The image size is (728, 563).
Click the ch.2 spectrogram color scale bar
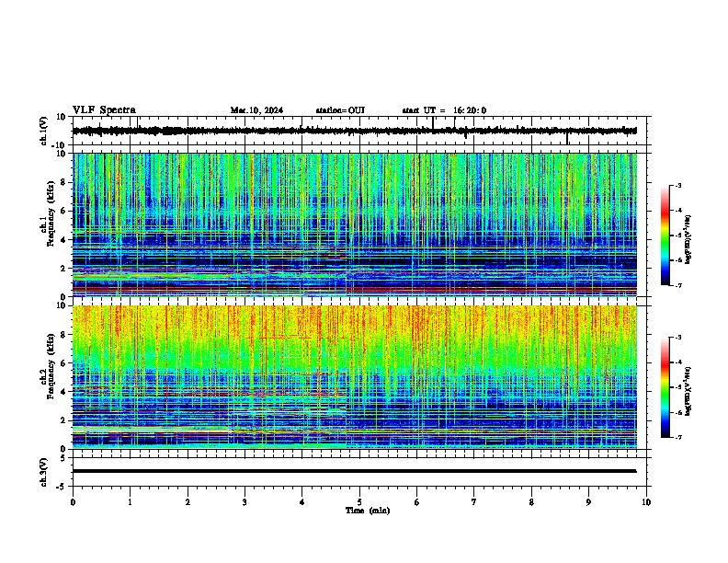[x=665, y=387]
